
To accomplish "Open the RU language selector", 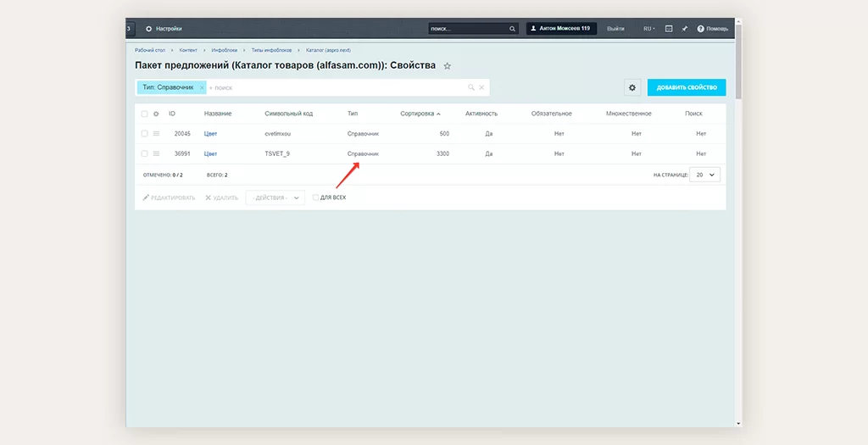I will tap(648, 29).
